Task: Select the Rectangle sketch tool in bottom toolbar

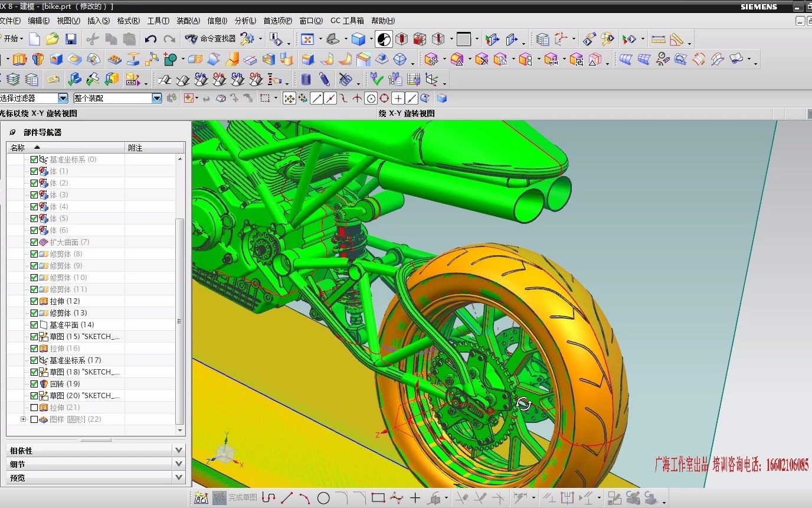Action: click(378, 498)
